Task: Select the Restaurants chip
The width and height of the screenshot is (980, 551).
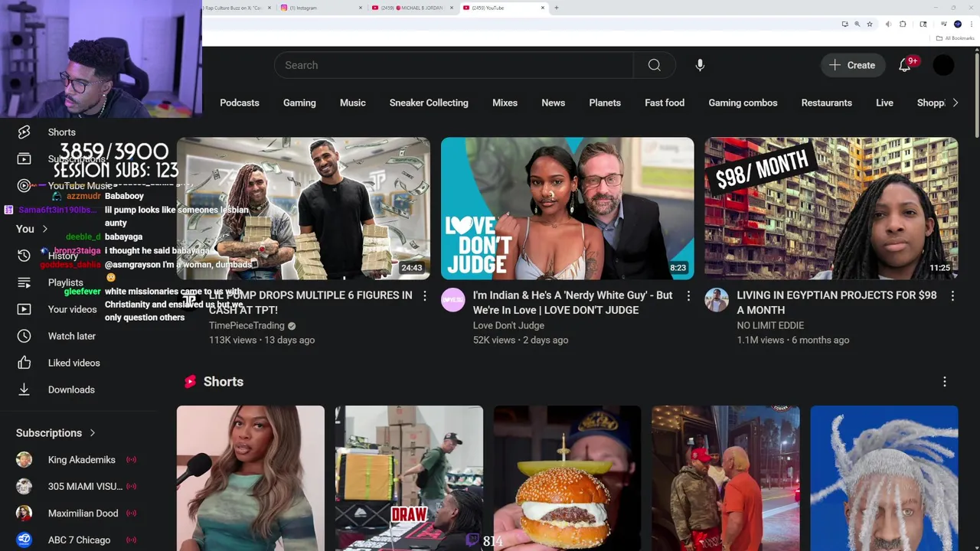Action: (x=827, y=103)
